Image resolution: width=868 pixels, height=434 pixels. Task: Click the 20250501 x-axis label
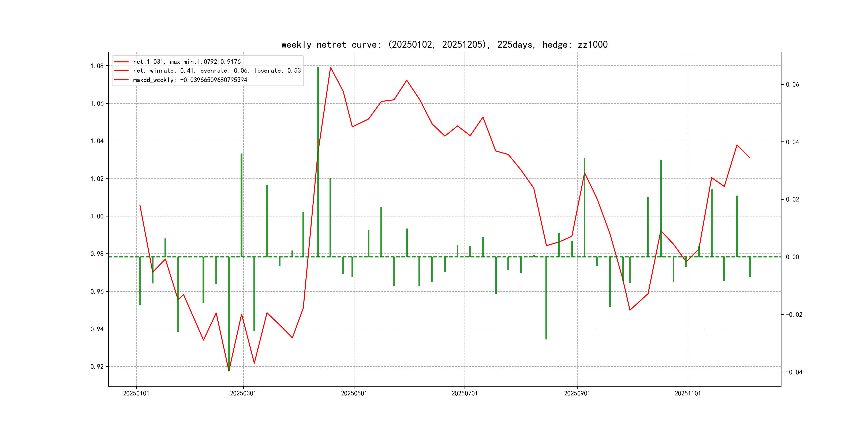[x=354, y=393]
